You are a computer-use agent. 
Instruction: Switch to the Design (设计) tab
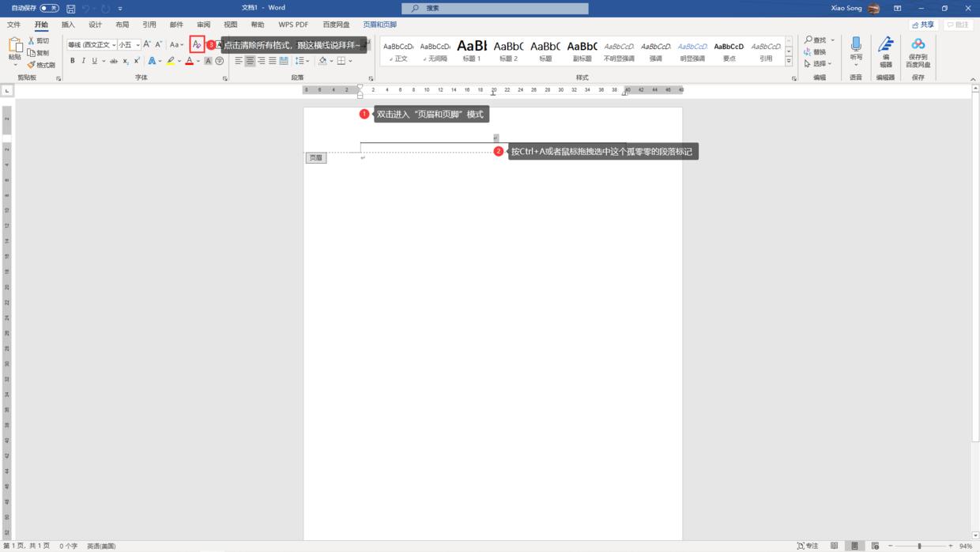click(95, 25)
